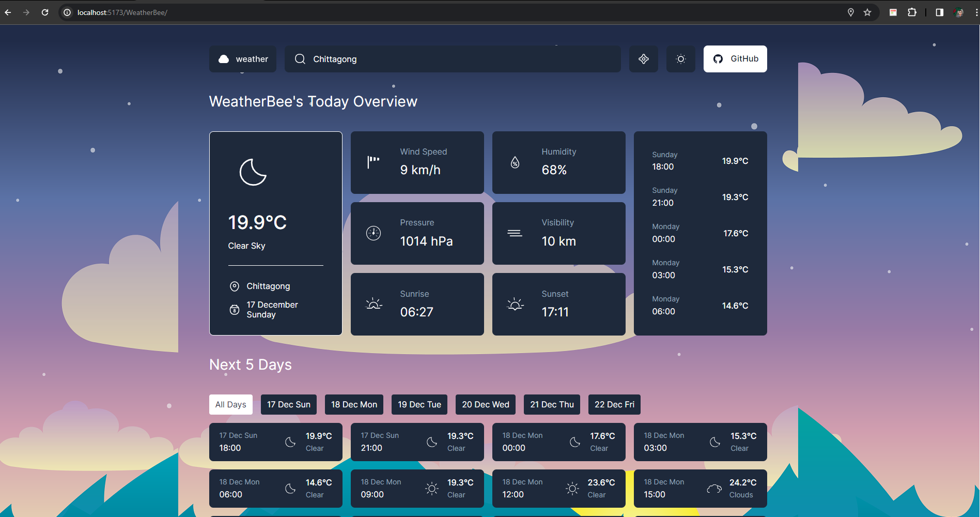
Task: Click the crescent moon Clear Sky icon
Action: coord(253,172)
